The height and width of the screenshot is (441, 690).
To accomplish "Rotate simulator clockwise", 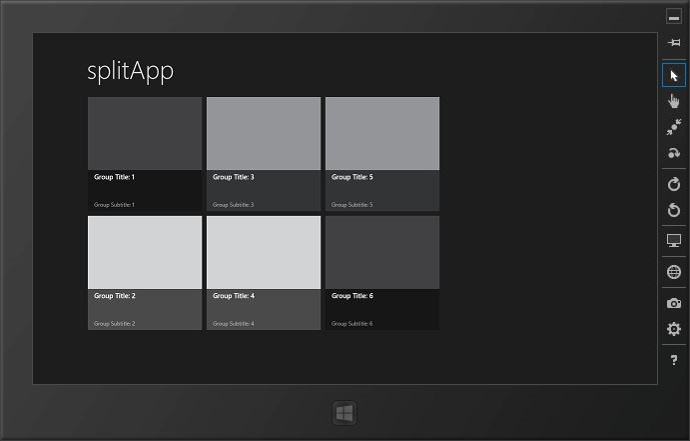I will [674, 184].
